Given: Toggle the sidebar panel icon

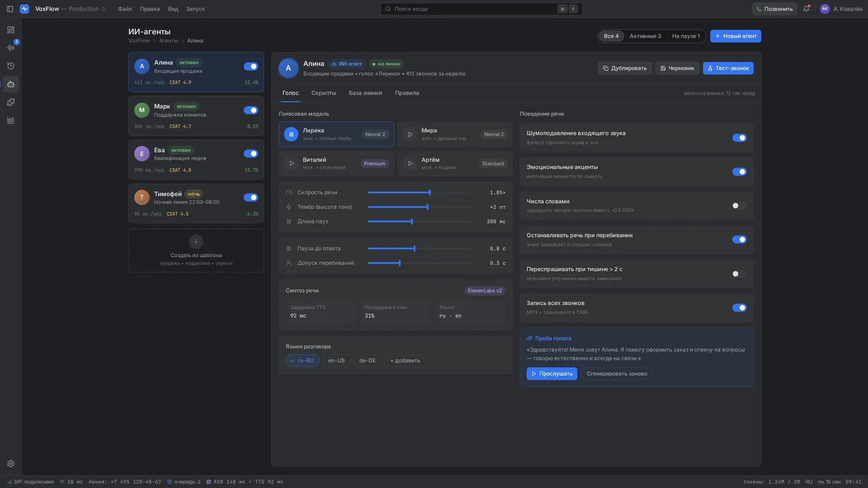Looking at the screenshot, I should pos(10,9).
